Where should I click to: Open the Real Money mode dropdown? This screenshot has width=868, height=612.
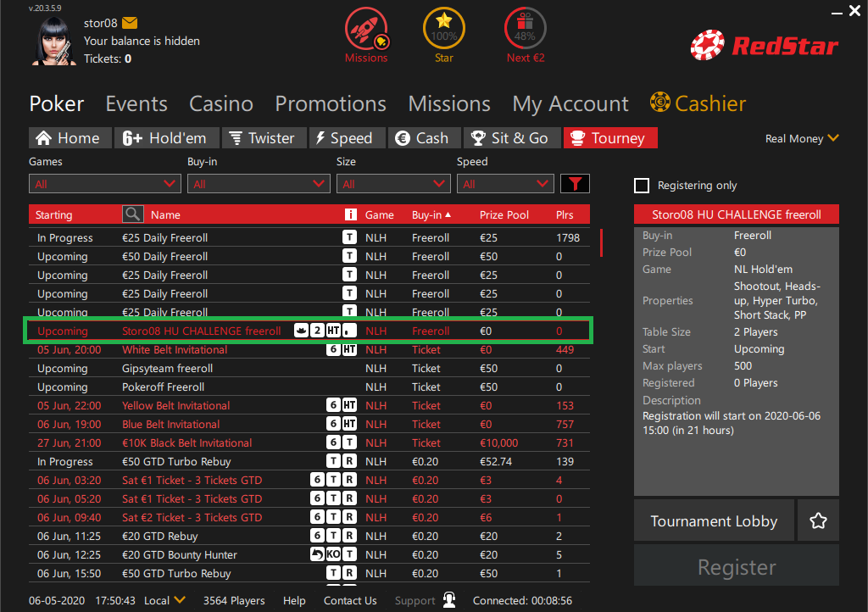click(x=802, y=138)
